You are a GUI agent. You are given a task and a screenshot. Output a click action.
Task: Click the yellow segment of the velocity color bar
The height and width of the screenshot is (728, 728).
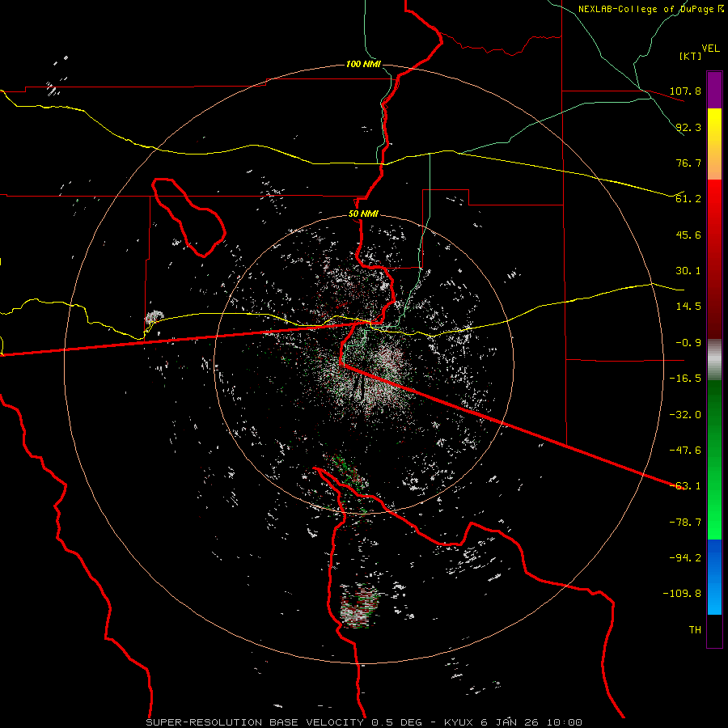pyautogui.click(x=714, y=144)
